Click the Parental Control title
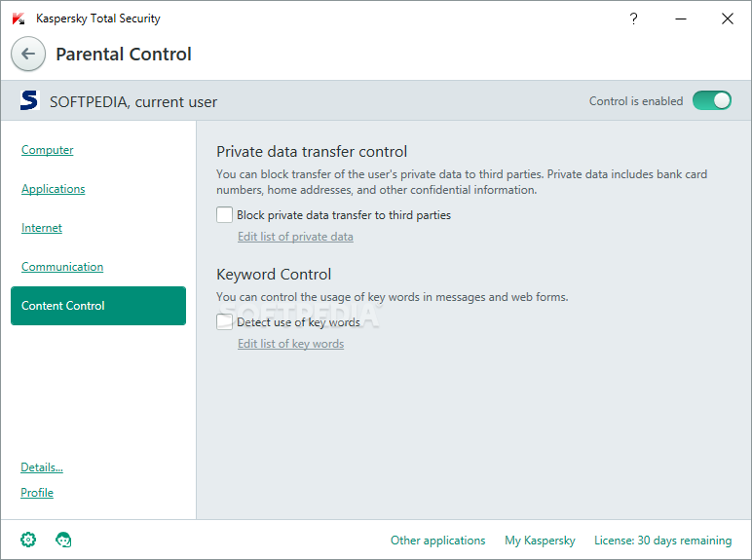Viewport: 752px width, 560px height. [x=124, y=55]
